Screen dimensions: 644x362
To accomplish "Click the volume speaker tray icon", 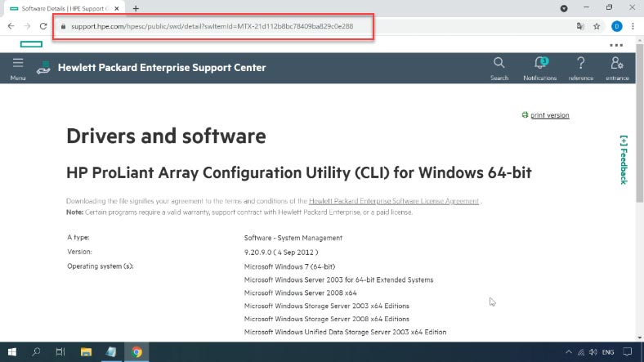I will pos(593,352).
